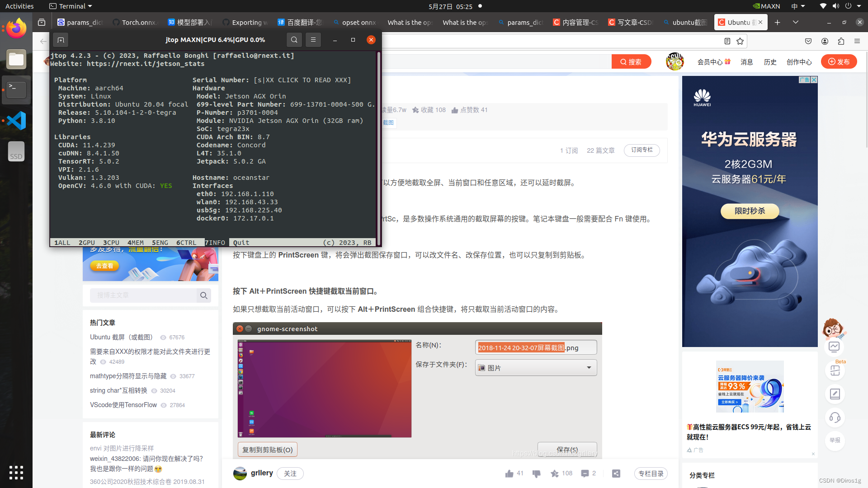Open the Ubuntu 截屏（或截图）hot article link

coord(121,337)
